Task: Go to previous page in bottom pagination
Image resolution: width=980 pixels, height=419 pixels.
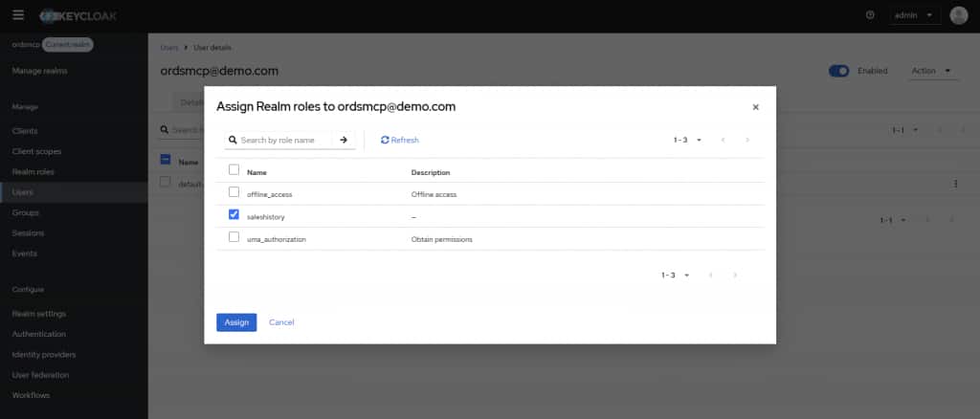Action: (x=711, y=276)
